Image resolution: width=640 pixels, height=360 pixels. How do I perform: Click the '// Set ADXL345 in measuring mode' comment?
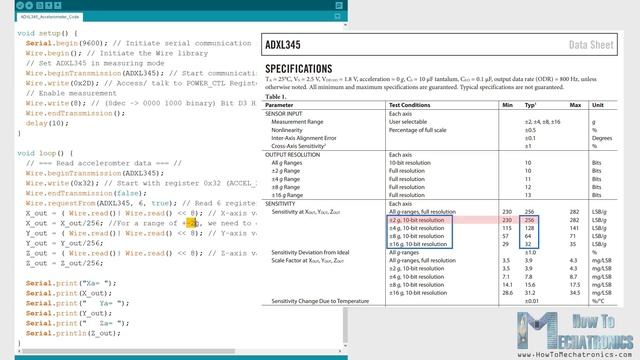coord(95,63)
